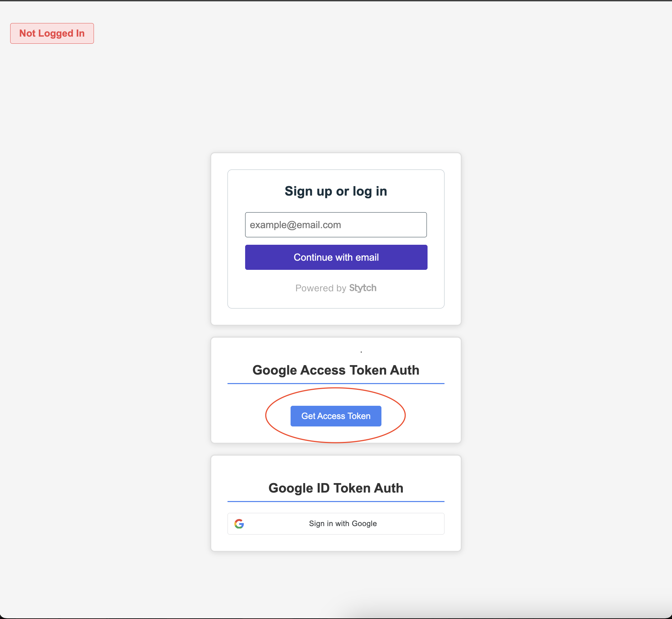Click small dot above Google Access Token heading

tap(361, 352)
